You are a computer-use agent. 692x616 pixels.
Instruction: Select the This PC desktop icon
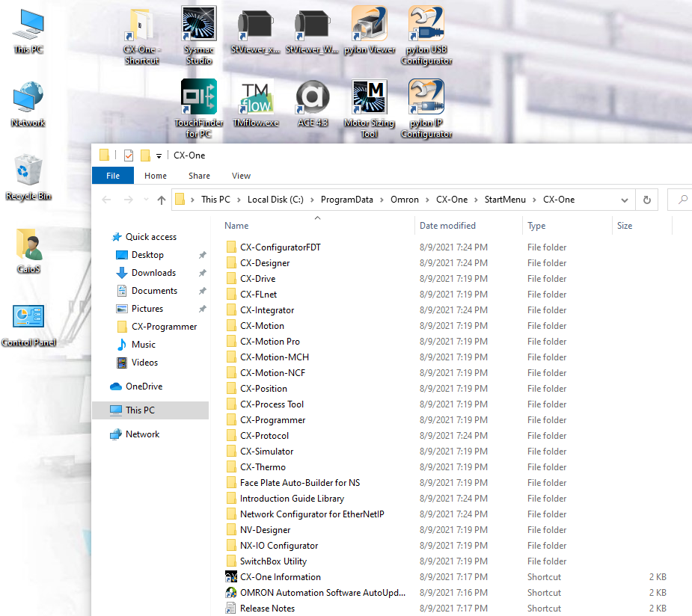(28, 31)
